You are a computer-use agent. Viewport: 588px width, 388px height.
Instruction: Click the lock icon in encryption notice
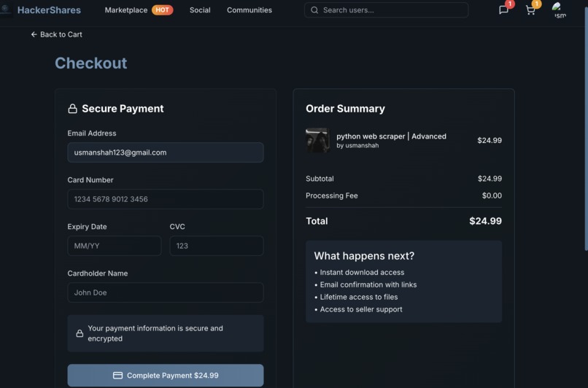(x=80, y=333)
